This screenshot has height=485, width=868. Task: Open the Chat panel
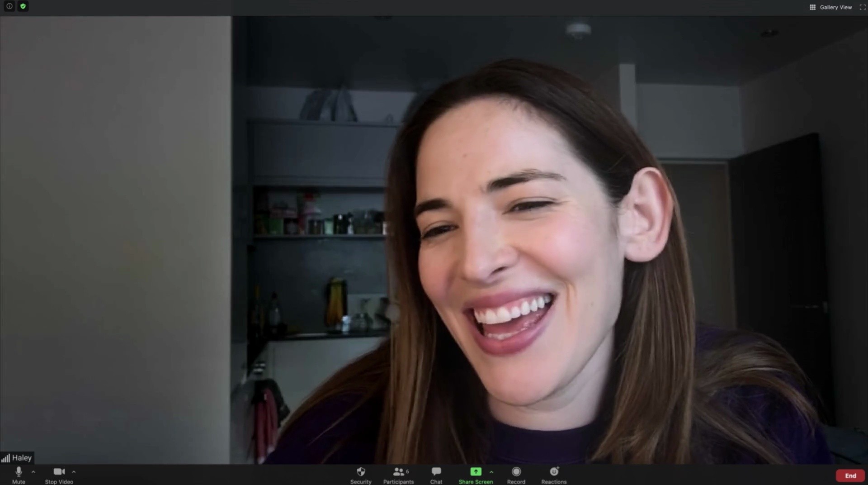[x=436, y=475]
